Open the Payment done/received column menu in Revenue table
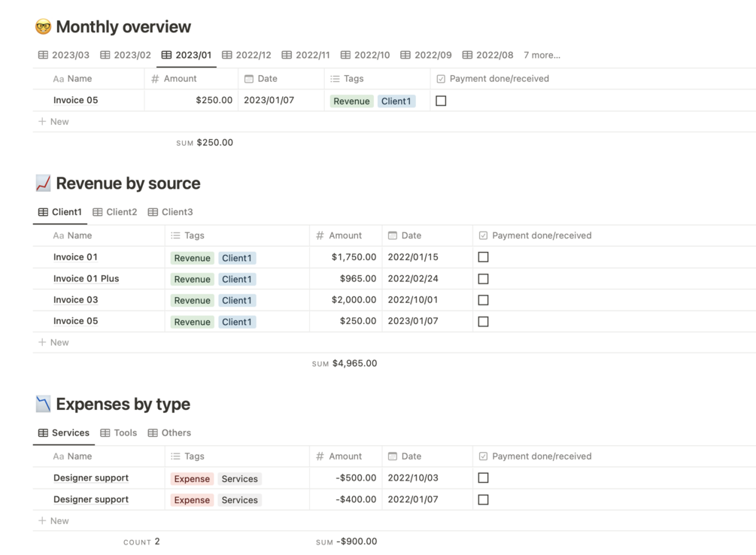 (541, 235)
